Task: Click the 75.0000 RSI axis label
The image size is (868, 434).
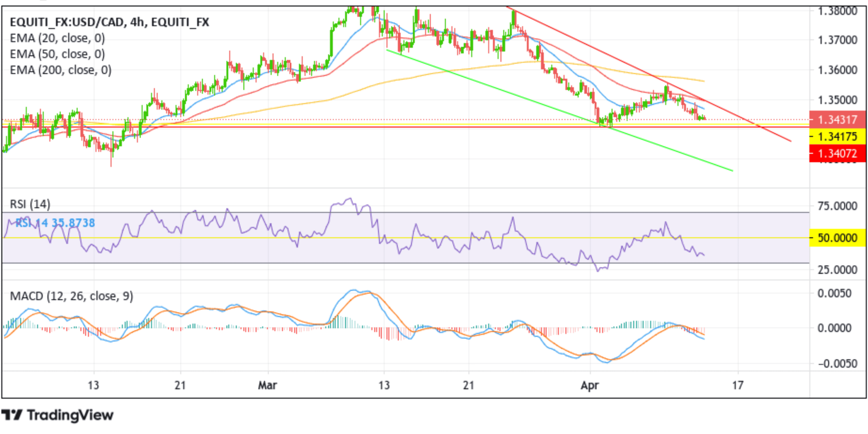Action: tap(837, 206)
